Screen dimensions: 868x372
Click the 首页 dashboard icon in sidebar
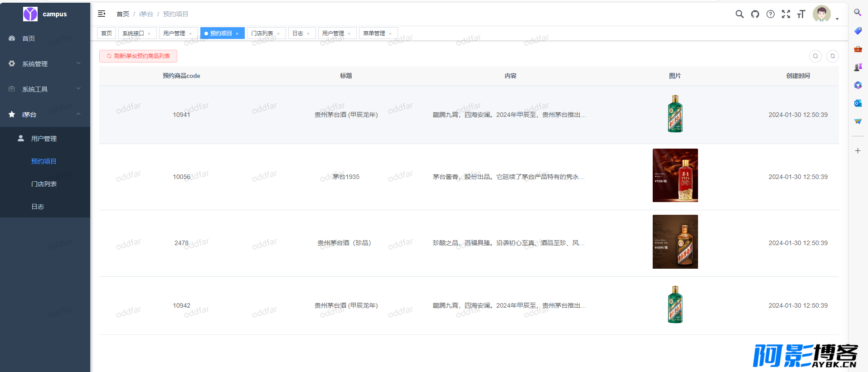click(12, 39)
